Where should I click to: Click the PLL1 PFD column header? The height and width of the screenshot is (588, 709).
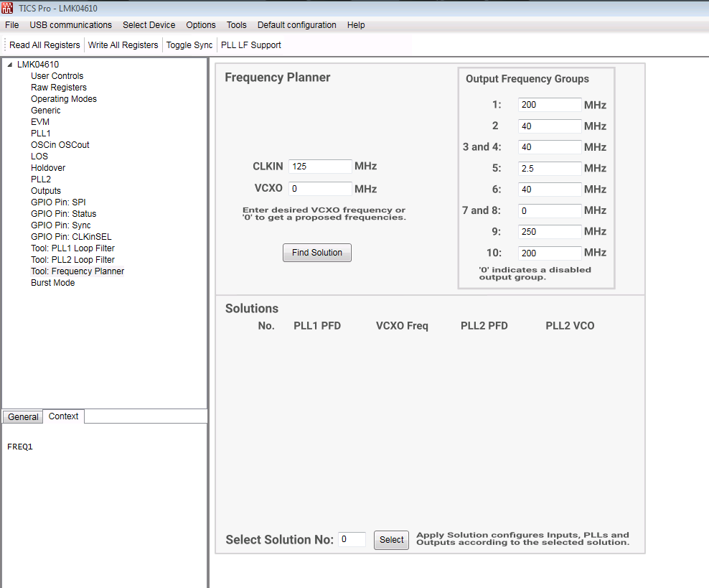(317, 326)
